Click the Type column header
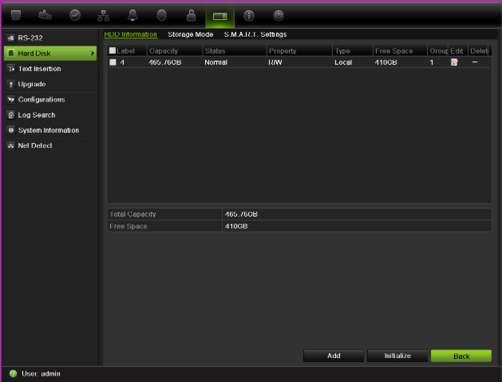Image resolution: width=502 pixels, height=382 pixels. coord(353,51)
